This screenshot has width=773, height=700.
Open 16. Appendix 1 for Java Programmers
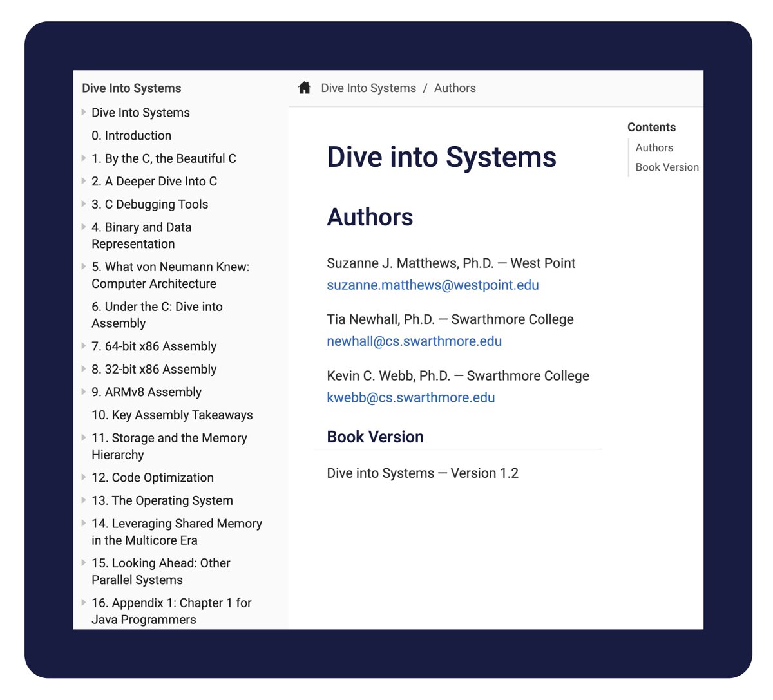click(171, 611)
